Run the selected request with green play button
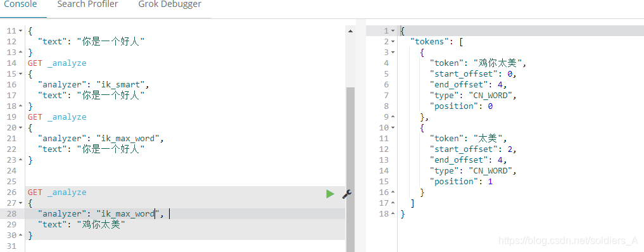The image size is (644, 252). point(330,194)
